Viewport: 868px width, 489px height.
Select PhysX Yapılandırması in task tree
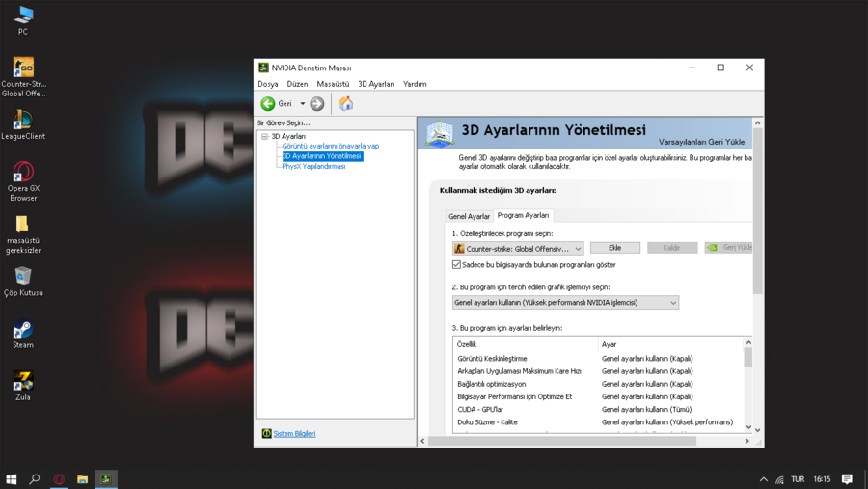[x=313, y=166]
